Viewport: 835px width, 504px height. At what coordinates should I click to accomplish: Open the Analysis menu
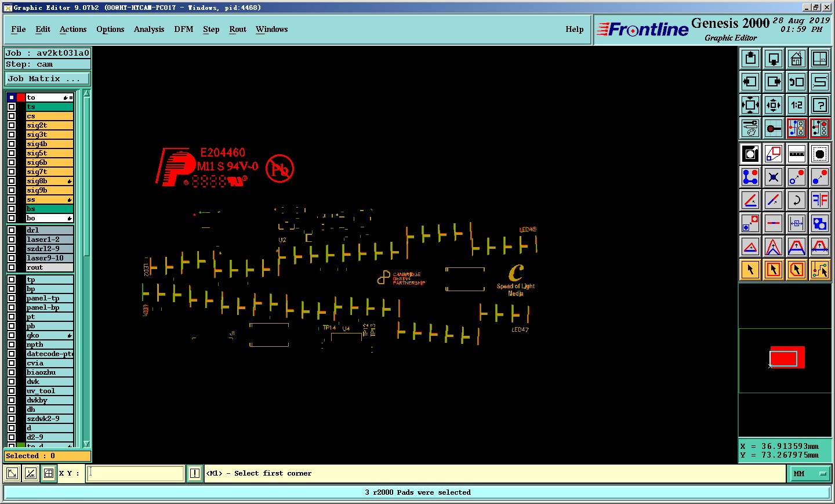point(149,29)
